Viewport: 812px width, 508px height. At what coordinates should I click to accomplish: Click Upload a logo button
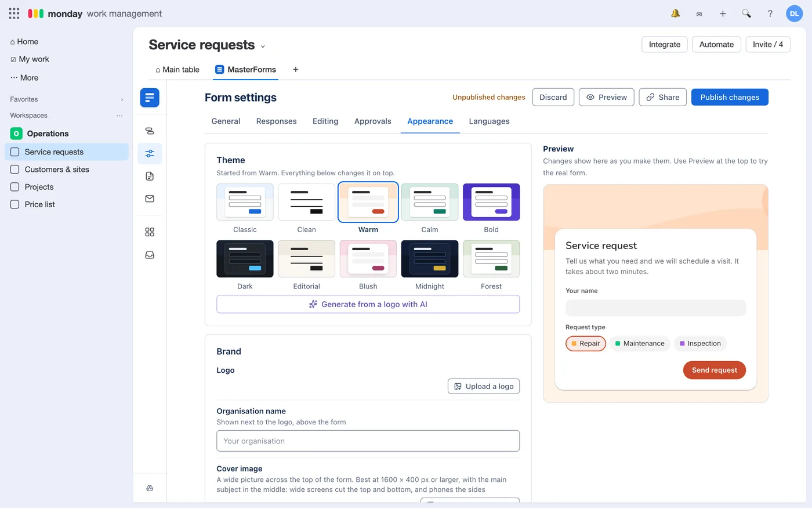[x=484, y=387]
